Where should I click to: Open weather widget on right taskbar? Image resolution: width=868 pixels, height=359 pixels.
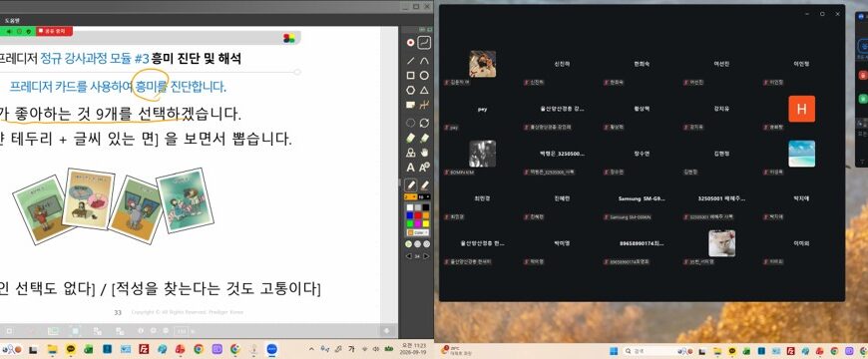tap(457, 351)
